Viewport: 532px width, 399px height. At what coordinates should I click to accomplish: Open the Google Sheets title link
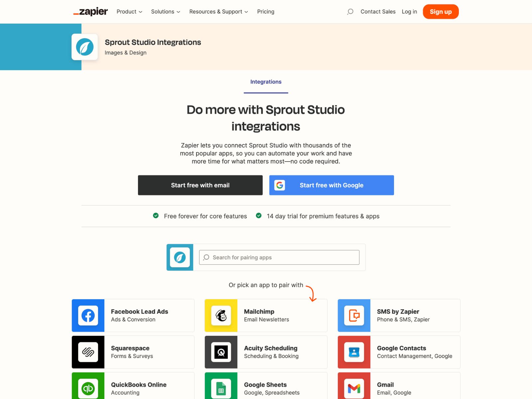tap(265, 385)
